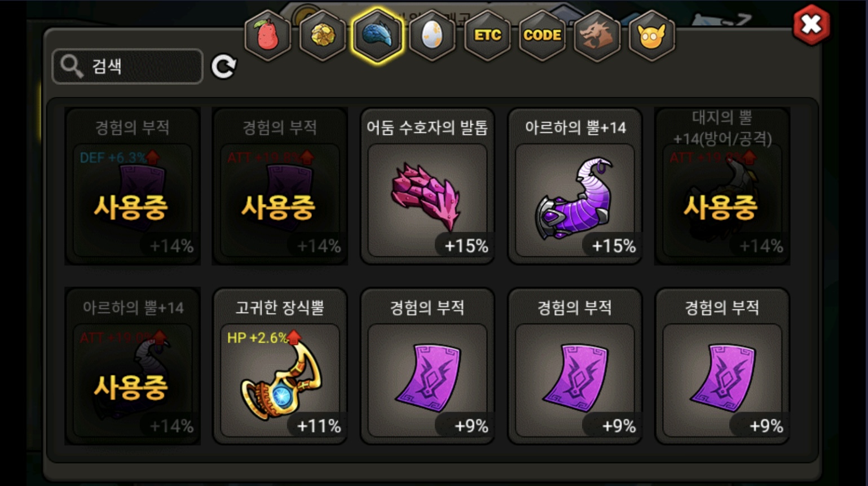Select the unequipped 아르하의 뿔+14 purple horn
The height and width of the screenshot is (486, 868).
pyautogui.click(x=575, y=186)
